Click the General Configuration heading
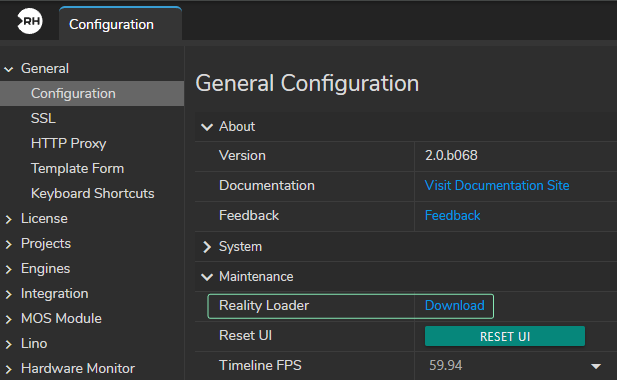617x380 pixels. click(307, 83)
